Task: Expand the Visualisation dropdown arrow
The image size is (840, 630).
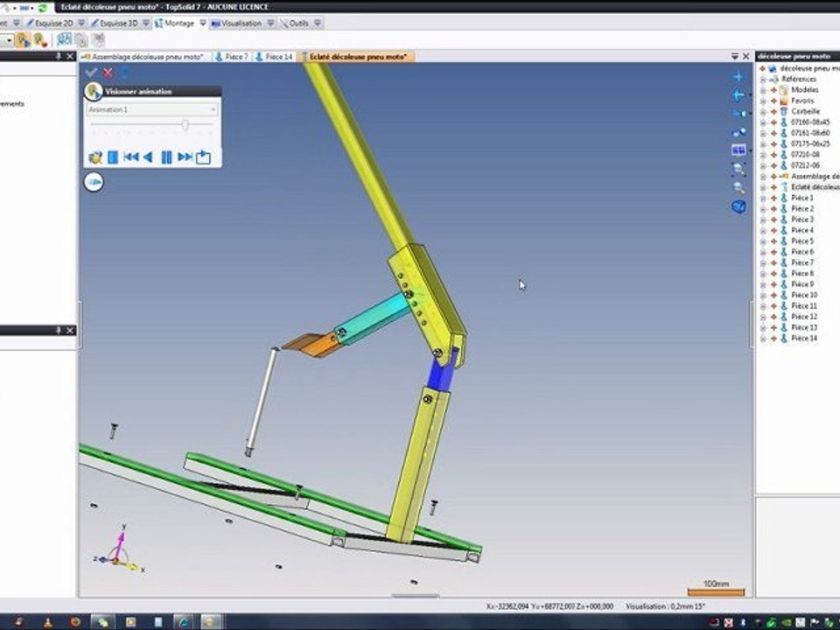Action: pyautogui.click(x=271, y=23)
